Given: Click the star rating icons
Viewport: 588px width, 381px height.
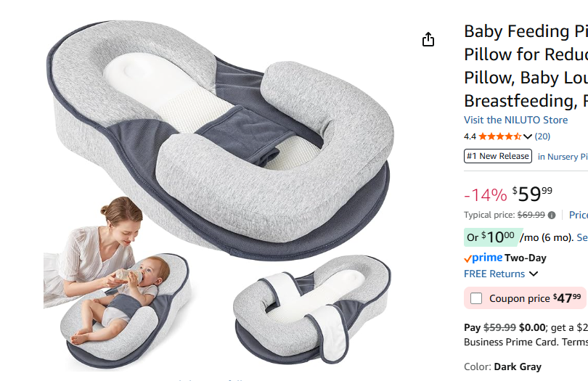Looking at the screenshot, I should coord(500,136).
